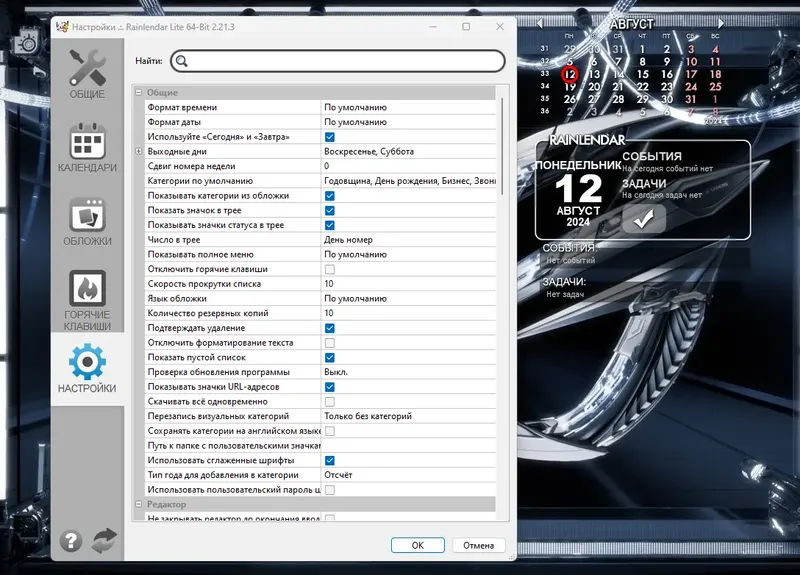Screen dimensions: 800x575
Task: Click Путь к папке с пользовательскими значками value
Action: 409,445
